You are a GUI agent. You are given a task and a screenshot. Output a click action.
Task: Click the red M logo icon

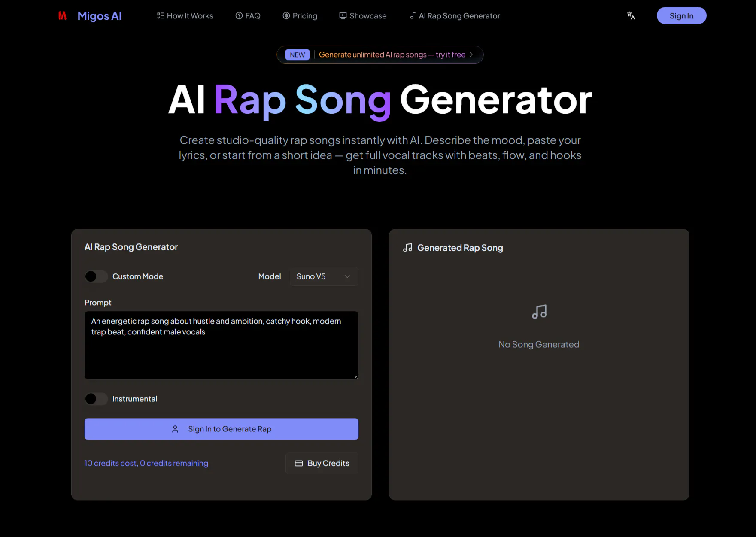tap(63, 16)
